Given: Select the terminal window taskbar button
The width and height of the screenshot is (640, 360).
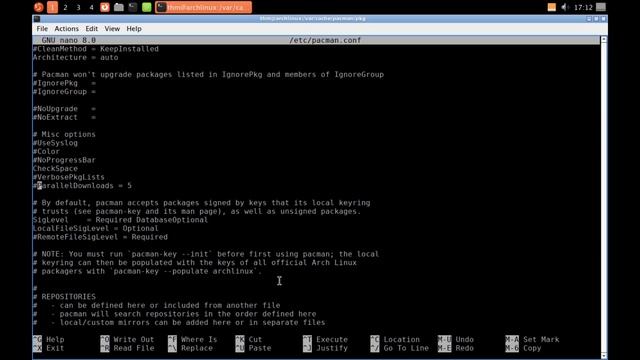Looking at the screenshot, I should [x=203, y=7].
